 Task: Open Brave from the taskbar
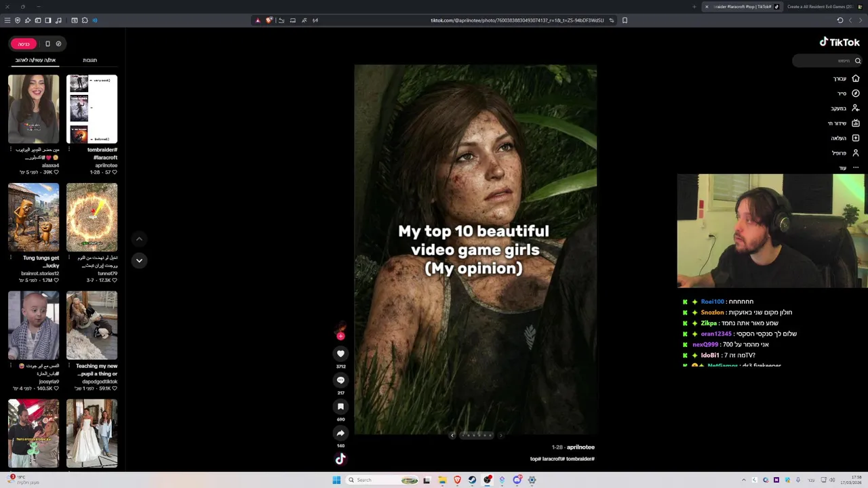457,480
